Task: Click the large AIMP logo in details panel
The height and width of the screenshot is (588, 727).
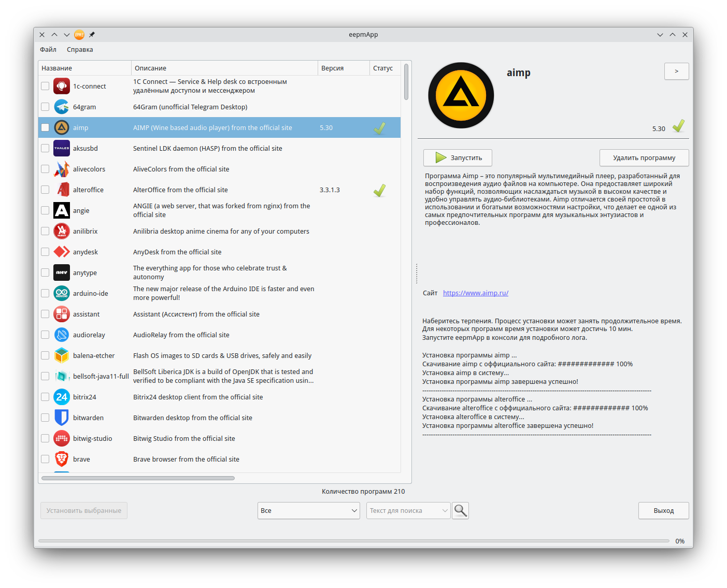Action: pos(461,95)
